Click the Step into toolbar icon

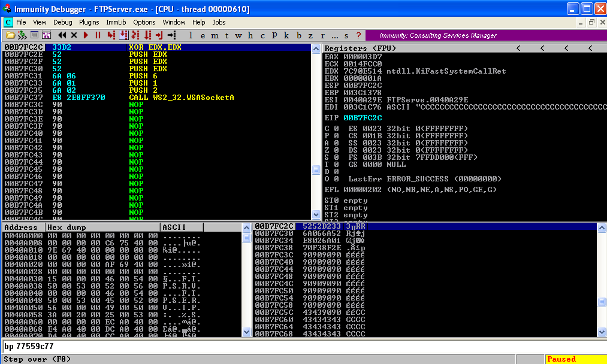(111, 35)
